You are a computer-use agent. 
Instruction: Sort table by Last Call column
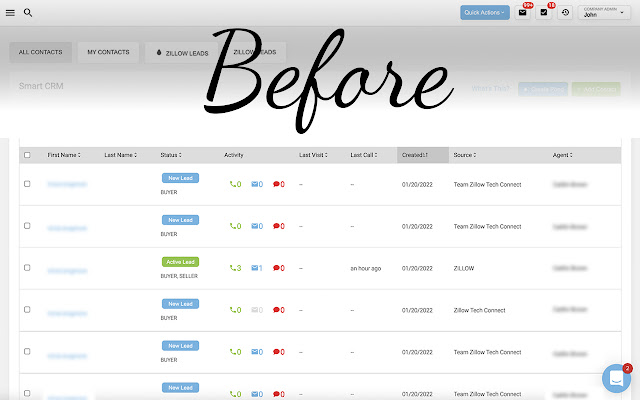(364, 155)
